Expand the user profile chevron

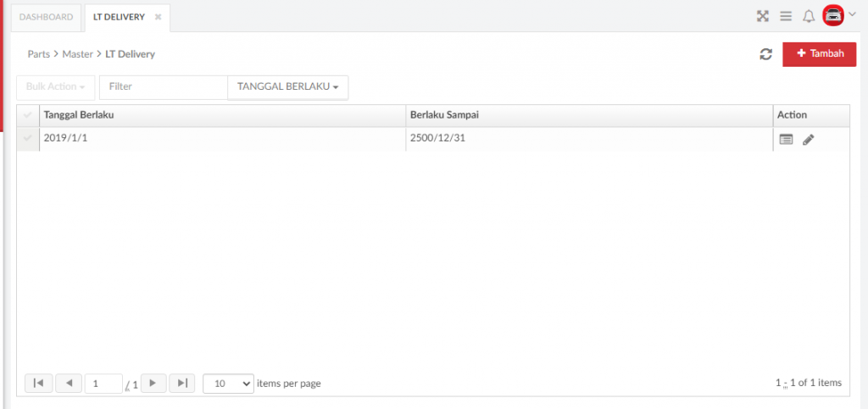point(852,14)
